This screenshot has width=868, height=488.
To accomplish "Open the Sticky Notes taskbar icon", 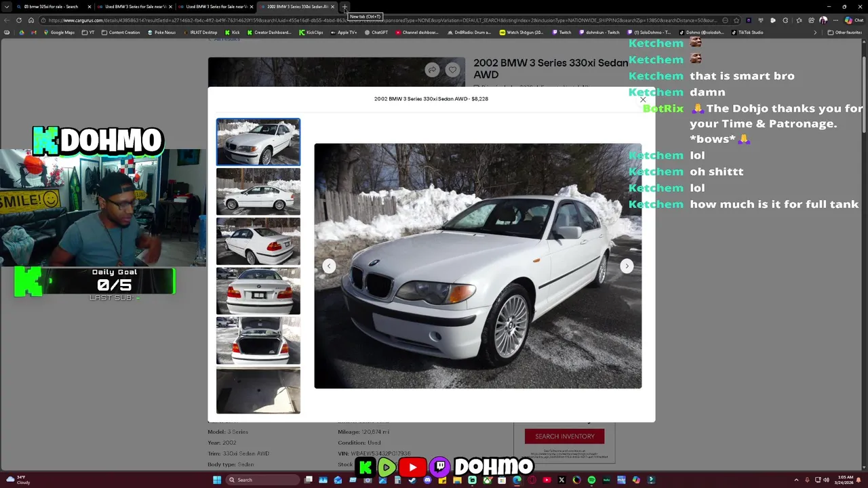I will click(442, 480).
